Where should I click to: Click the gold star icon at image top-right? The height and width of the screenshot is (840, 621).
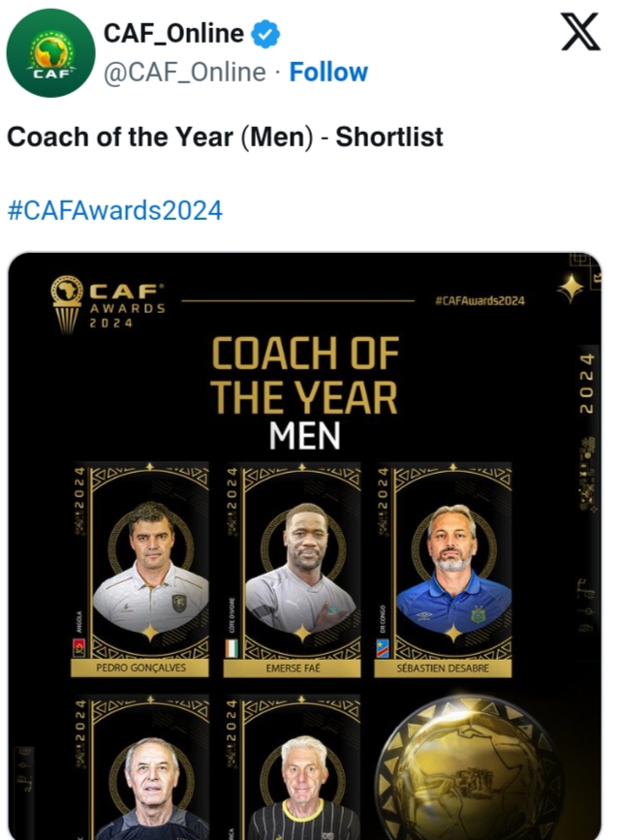point(573,287)
